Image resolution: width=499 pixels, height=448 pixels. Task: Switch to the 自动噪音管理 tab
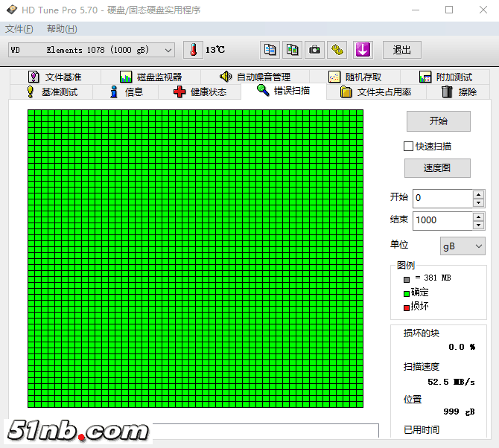[255, 77]
